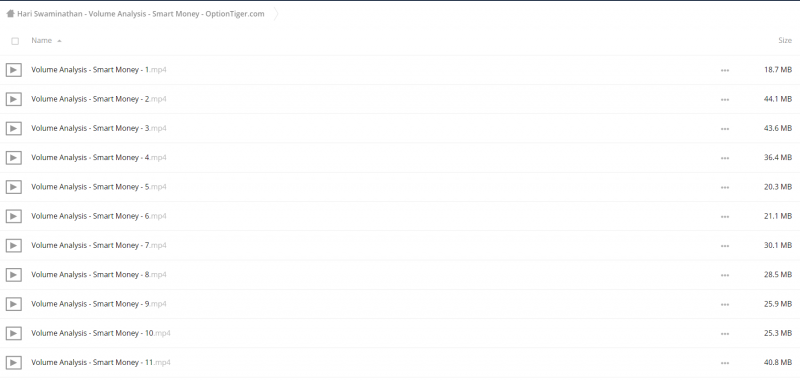
Task: Open more options for Smart Money - 5.mp4
Action: [724, 187]
